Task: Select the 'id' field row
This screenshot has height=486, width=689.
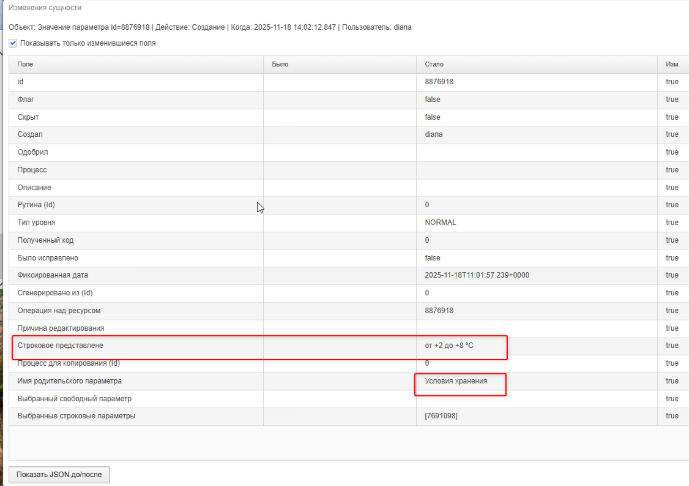Action: tap(349, 82)
